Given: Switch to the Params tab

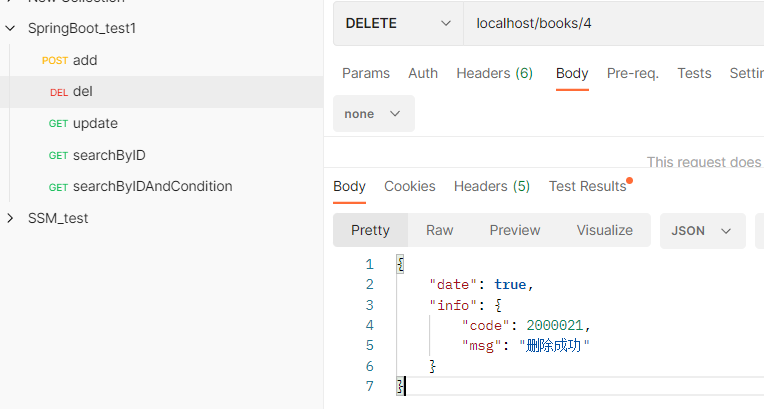Looking at the screenshot, I should (366, 73).
